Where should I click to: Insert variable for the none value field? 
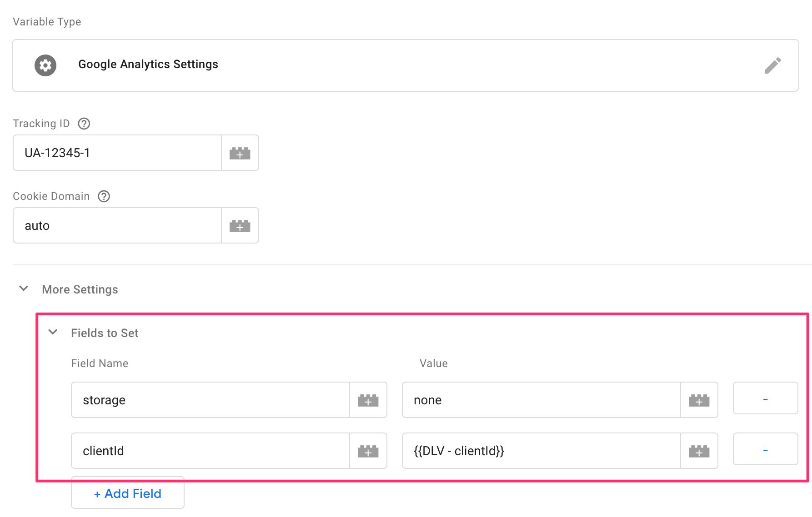point(699,400)
